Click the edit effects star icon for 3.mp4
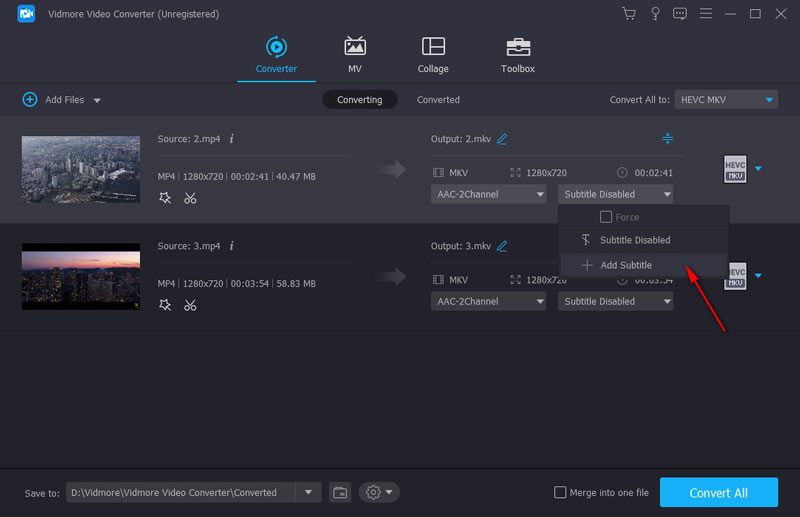Screen dimensions: 800x517 pos(165,305)
